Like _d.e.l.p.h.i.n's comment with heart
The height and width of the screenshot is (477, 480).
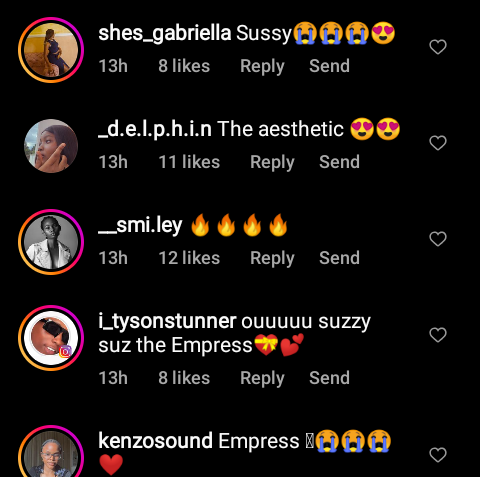coord(438,143)
